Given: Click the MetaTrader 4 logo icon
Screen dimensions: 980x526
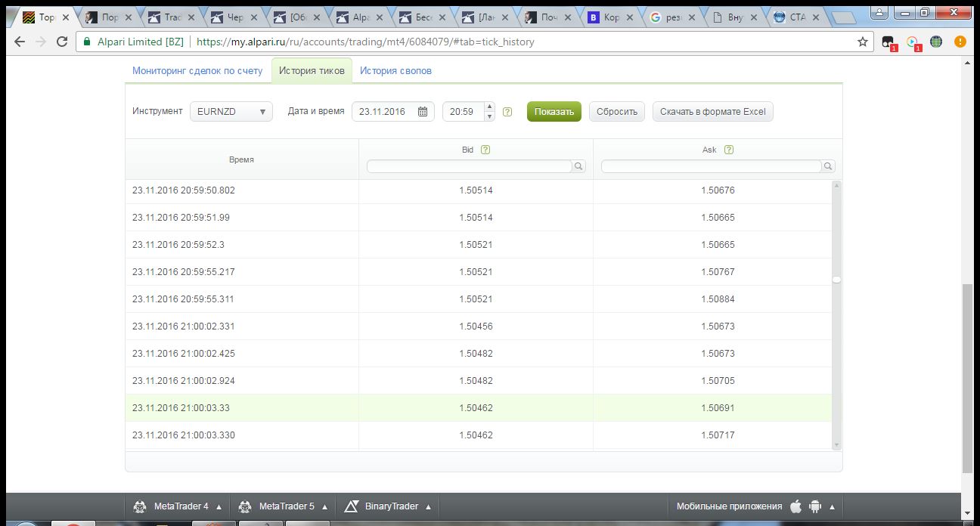Looking at the screenshot, I should [x=139, y=506].
